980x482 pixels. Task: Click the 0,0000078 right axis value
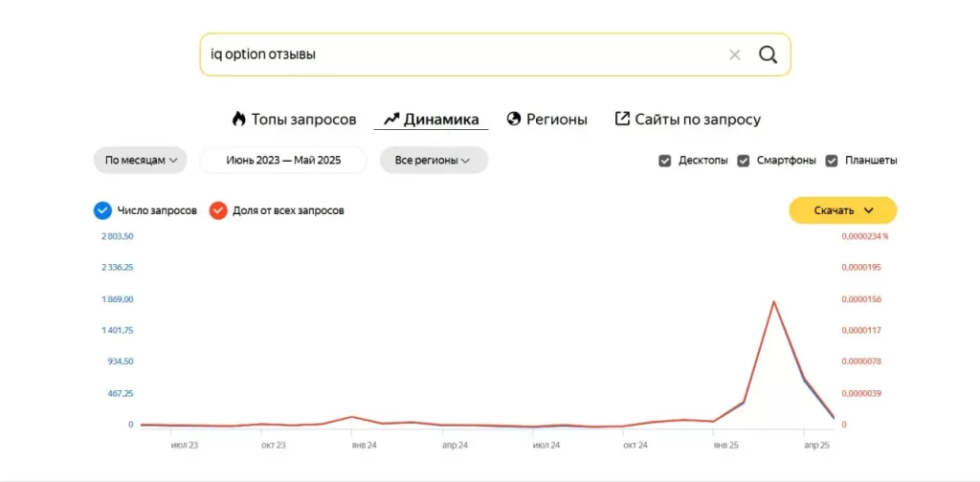pos(861,361)
